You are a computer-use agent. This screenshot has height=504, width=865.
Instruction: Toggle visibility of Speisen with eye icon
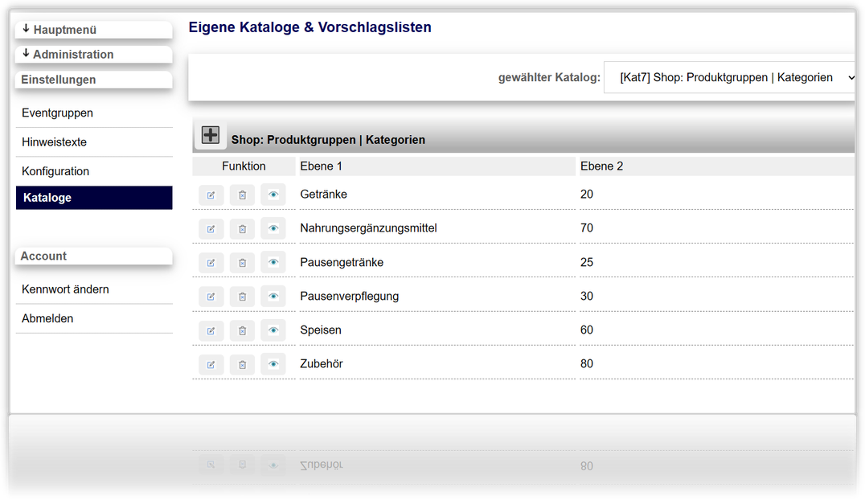pos(273,330)
